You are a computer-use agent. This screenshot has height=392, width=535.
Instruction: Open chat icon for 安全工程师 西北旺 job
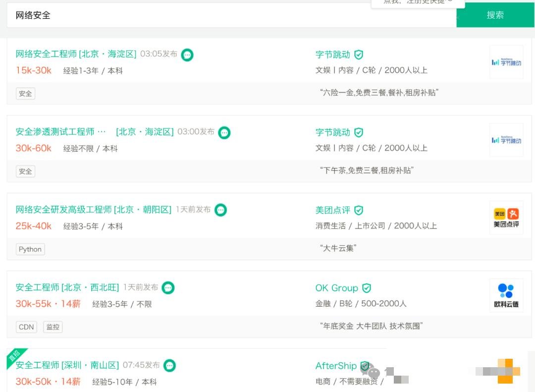[168, 288]
